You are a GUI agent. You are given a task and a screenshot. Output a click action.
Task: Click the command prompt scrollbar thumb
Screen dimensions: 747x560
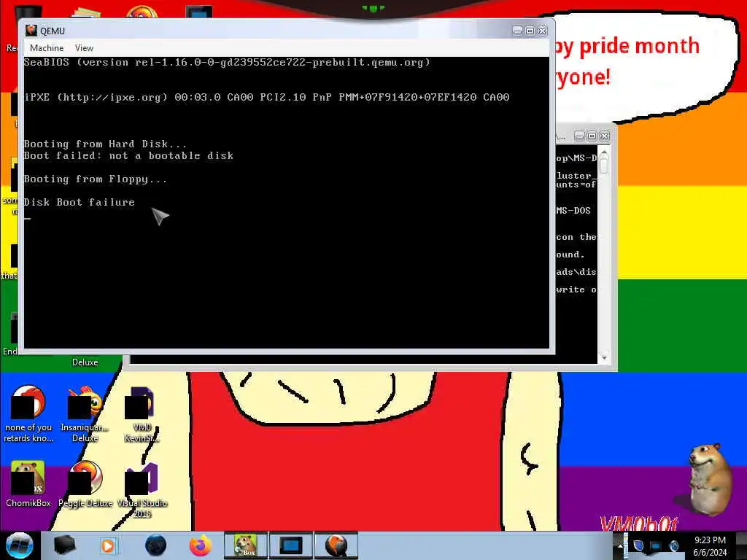(604, 165)
